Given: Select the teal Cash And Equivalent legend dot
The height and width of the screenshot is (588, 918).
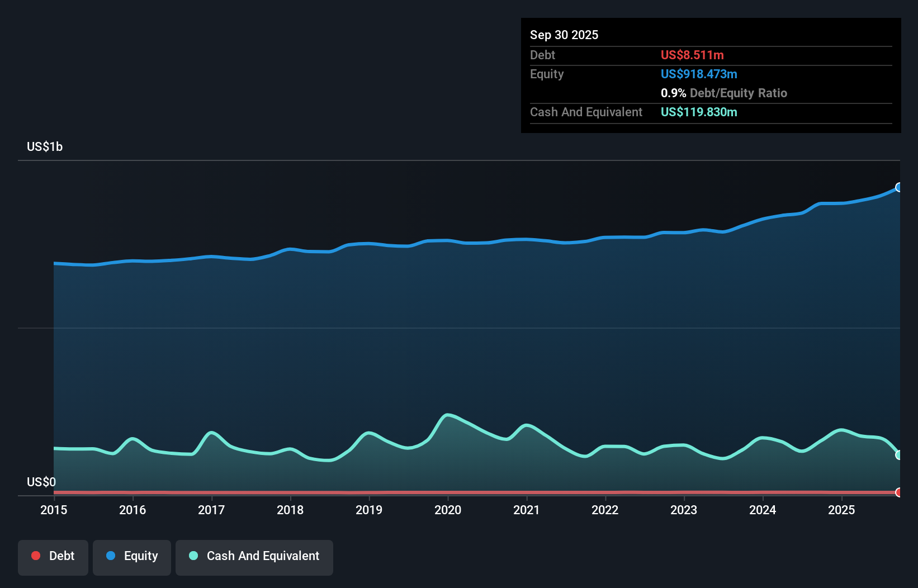Looking at the screenshot, I should (193, 556).
